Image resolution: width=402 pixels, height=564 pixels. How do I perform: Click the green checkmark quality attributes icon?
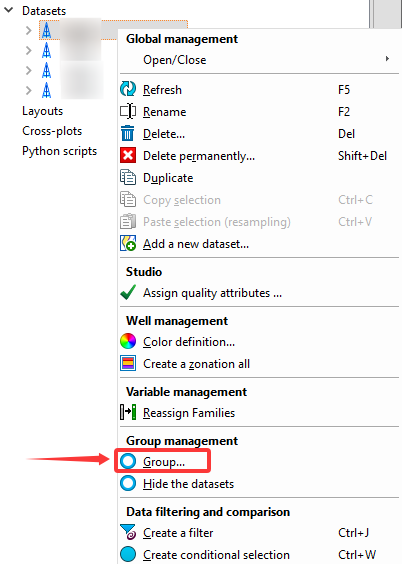128,292
